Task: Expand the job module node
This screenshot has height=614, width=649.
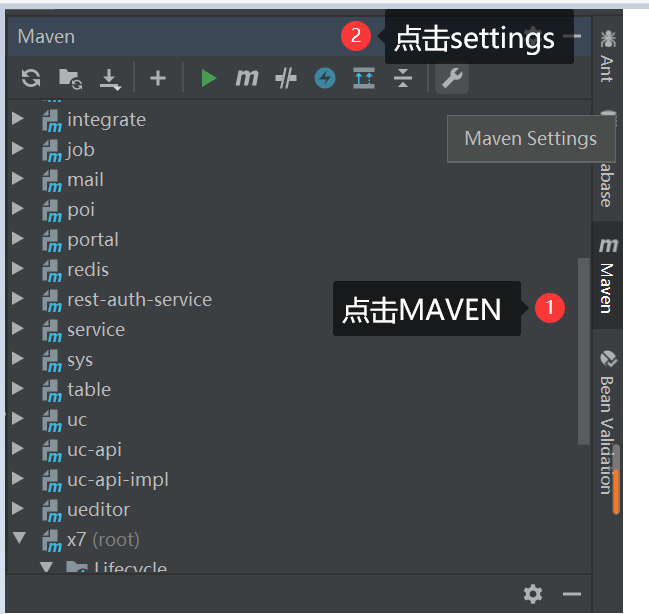Action: [x=18, y=148]
